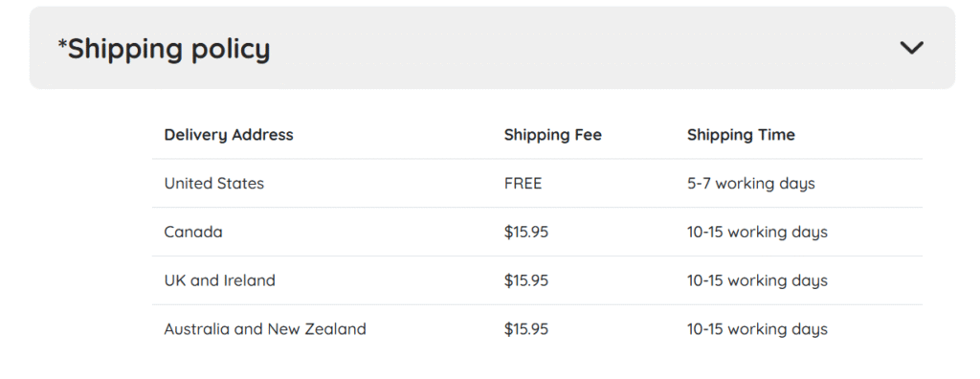The height and width of the screenshot is (379, 980).
Task: Click the 5-7 working days cell
Action: pyautogui.click(x=751, y=184)
